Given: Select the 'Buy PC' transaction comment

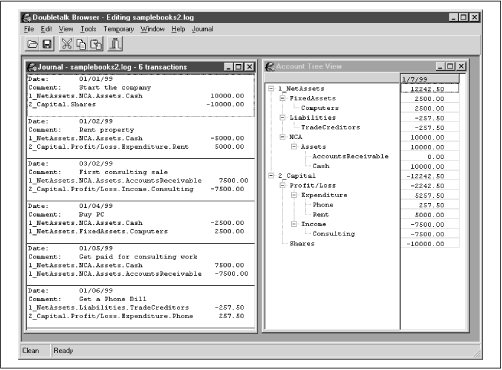Looking at the screenshot, I should (x=92, y=214).
